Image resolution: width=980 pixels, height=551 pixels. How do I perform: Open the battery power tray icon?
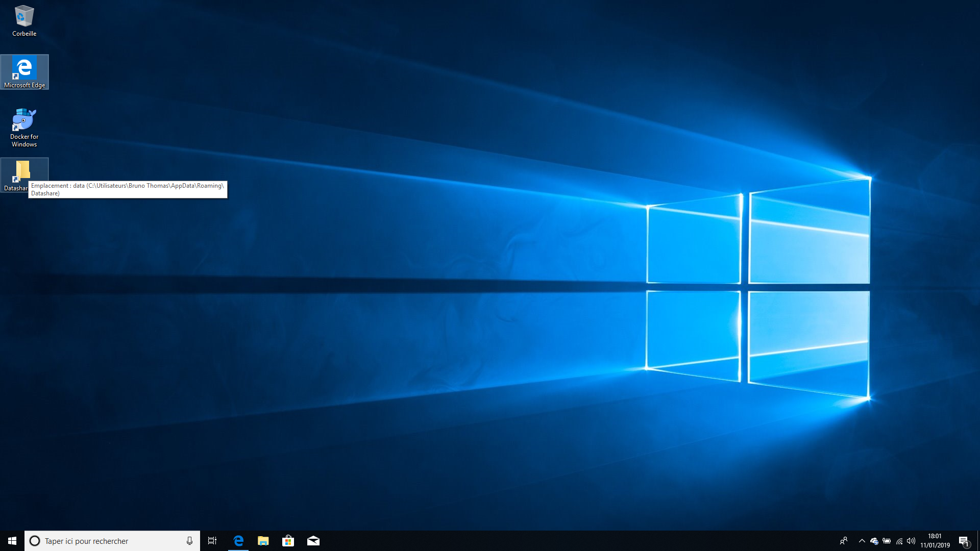(887, 541)
